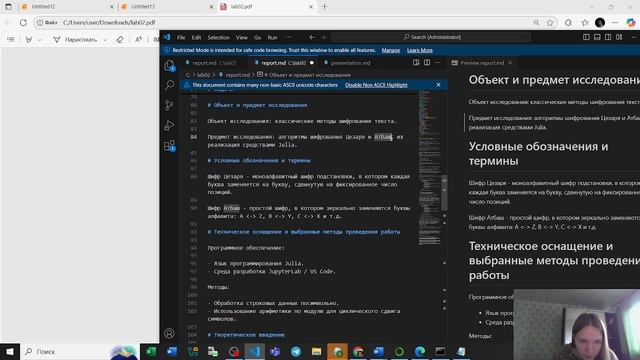Open browser extensions icon
Screen dimensions: 640x360
(568, 22)
